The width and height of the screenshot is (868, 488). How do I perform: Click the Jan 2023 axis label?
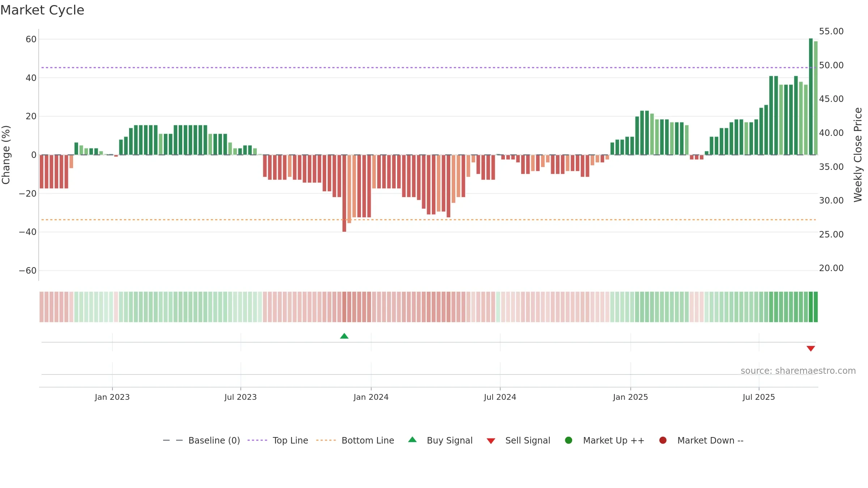pyautogui.click(x=112, y=397)
